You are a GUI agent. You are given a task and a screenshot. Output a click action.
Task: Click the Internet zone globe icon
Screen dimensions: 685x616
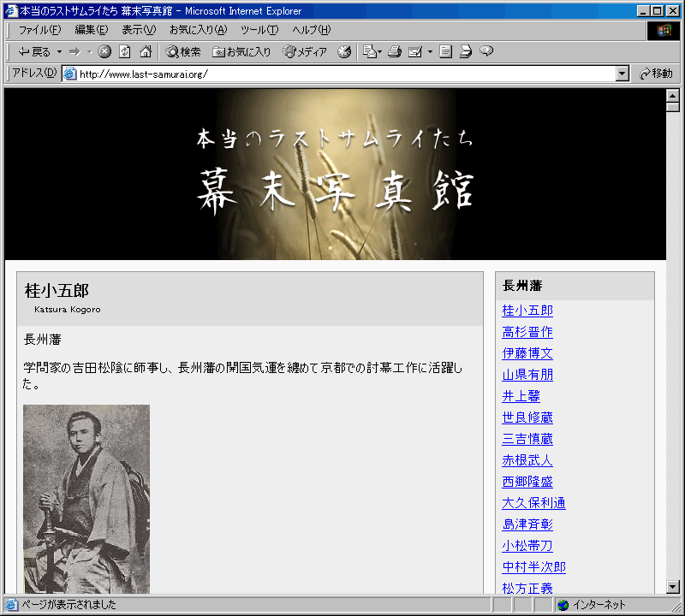(x=563, y=605)
